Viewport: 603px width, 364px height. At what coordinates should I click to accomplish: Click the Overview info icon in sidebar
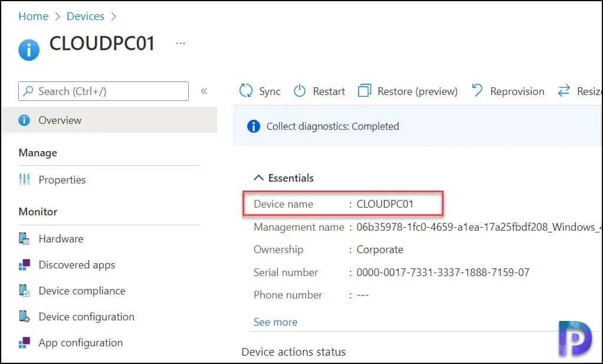pos(24,120)
